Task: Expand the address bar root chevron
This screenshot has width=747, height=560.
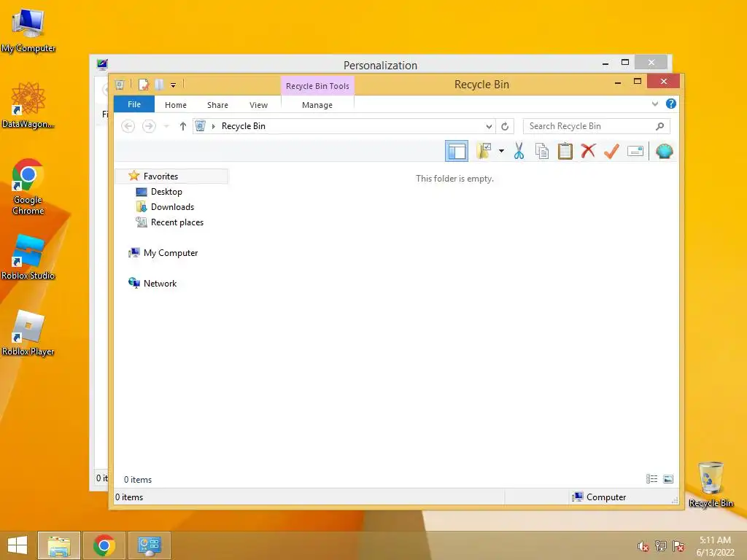Action: point(214,126)
